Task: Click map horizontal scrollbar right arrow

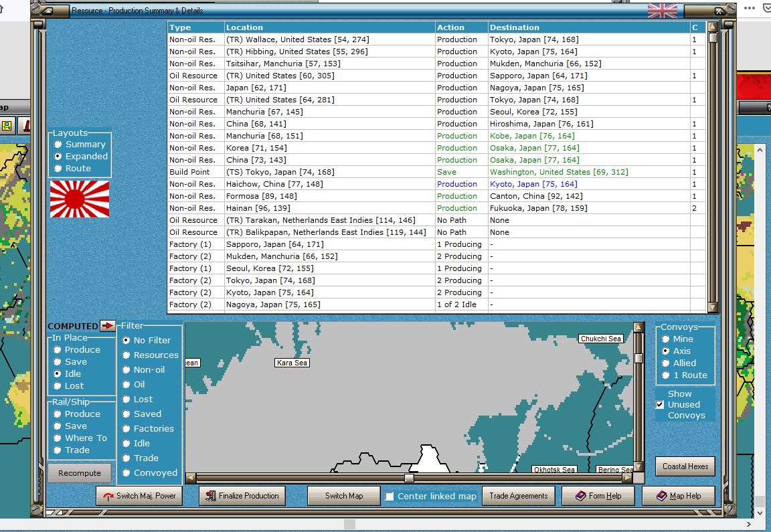Action: coord(627,477)
